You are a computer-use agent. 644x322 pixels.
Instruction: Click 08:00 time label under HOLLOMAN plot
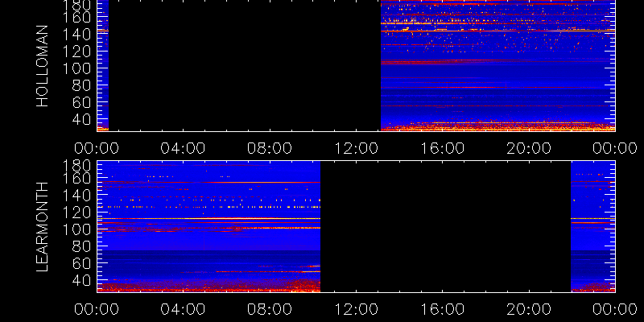pos(270,148)
